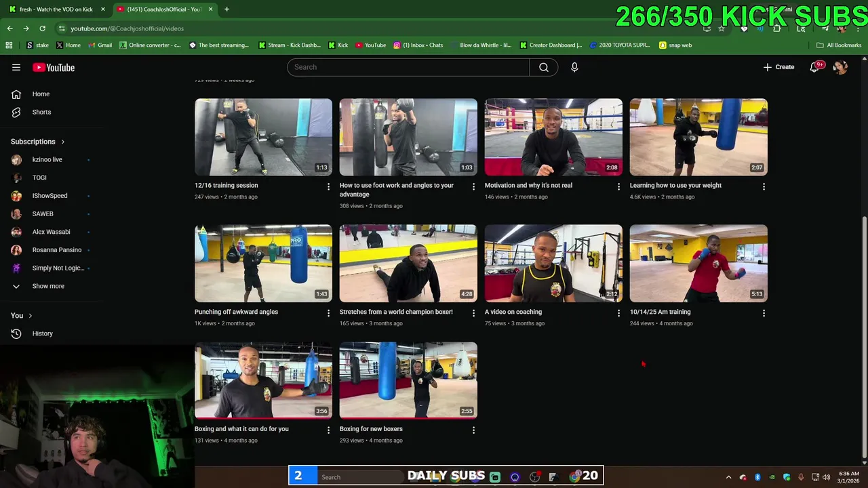
Task: Click the YouTube logo
Action: tap(54, 67)
